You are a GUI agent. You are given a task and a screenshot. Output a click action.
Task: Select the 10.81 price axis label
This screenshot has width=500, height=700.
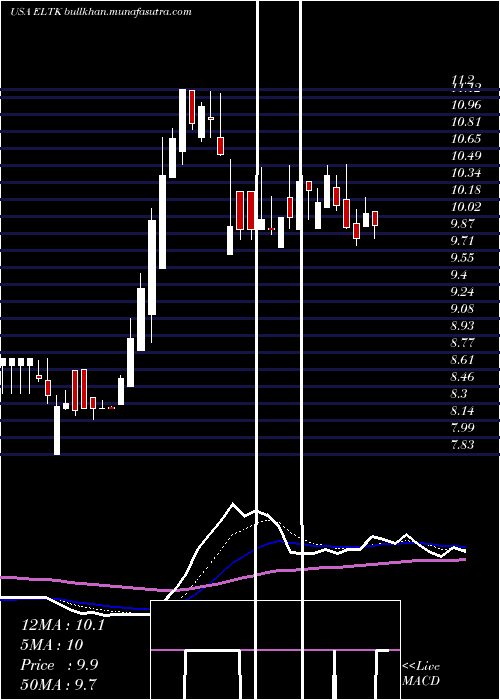466,122
